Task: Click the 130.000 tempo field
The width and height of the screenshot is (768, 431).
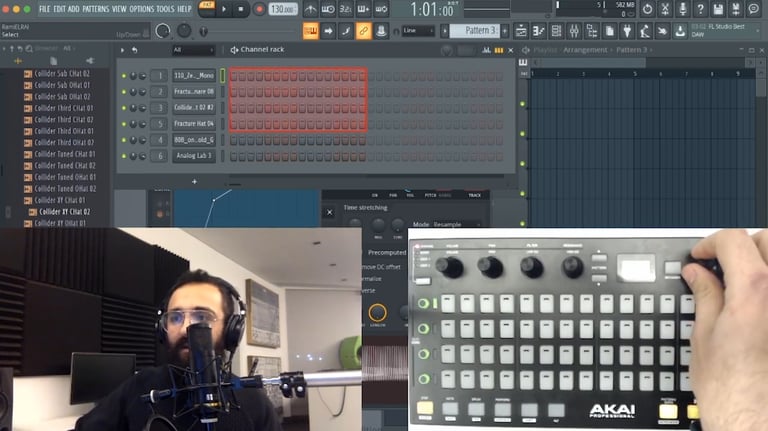Action: tap(283, 9)
